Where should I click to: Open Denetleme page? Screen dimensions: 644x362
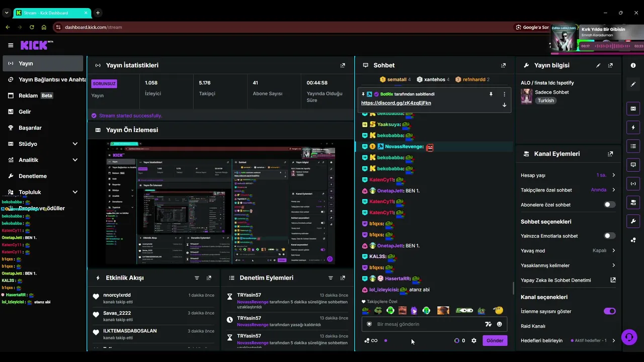pyautogui.click(x=43, y=176)
